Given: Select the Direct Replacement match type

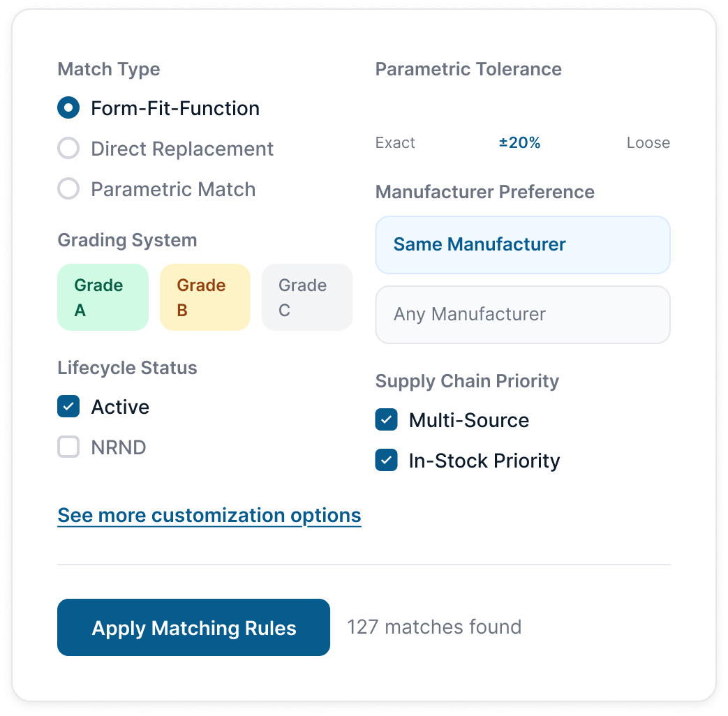Looking at the screenshot, I should point(68,148).
